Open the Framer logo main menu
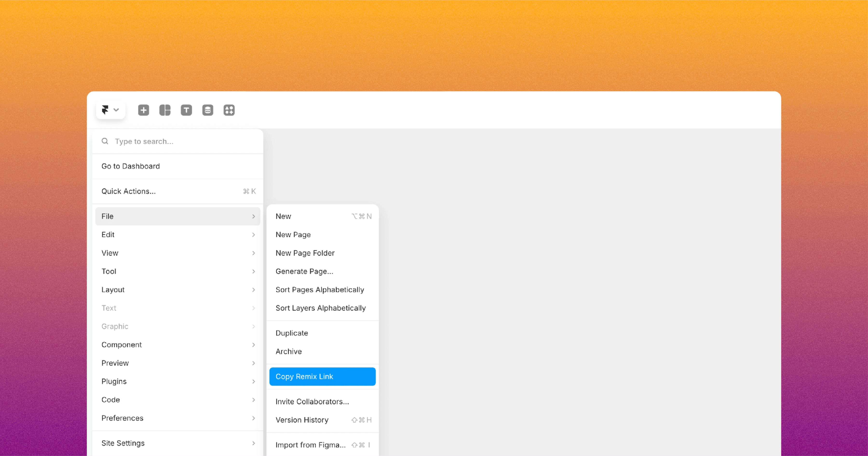 click(x=105, y=110)
